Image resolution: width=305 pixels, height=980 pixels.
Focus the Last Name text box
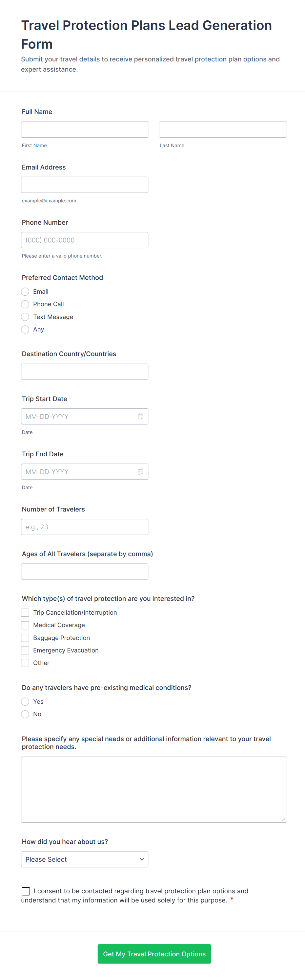point(223,130)
